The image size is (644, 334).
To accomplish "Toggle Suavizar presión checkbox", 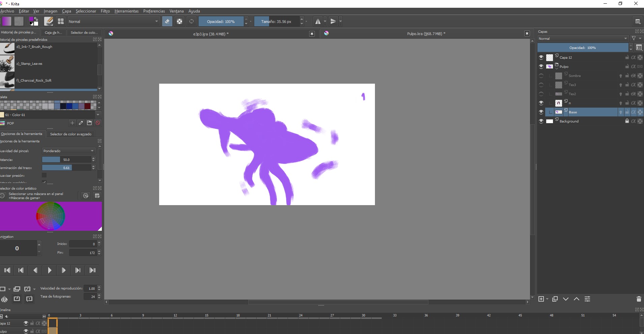I will pos(44,175).
